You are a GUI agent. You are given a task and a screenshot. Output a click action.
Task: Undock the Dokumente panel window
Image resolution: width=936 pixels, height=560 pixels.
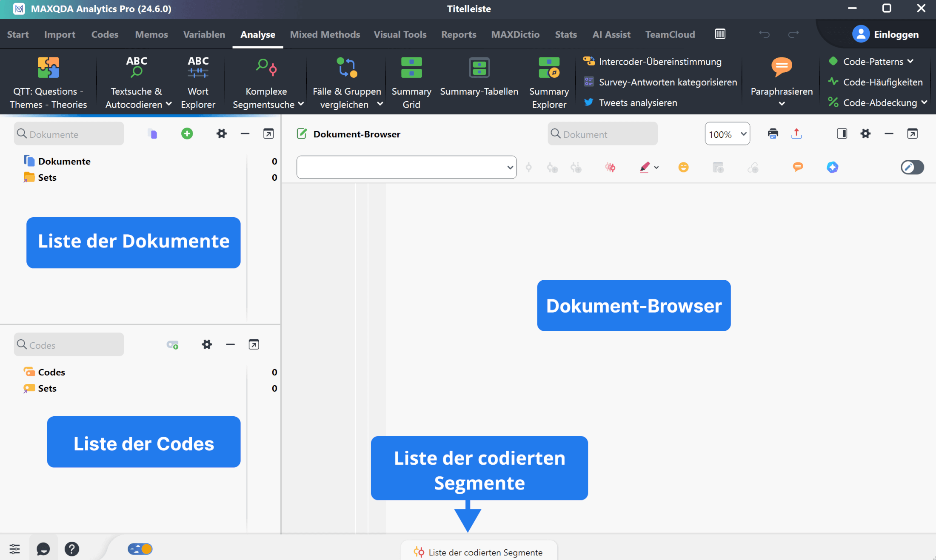coord(268,134)
